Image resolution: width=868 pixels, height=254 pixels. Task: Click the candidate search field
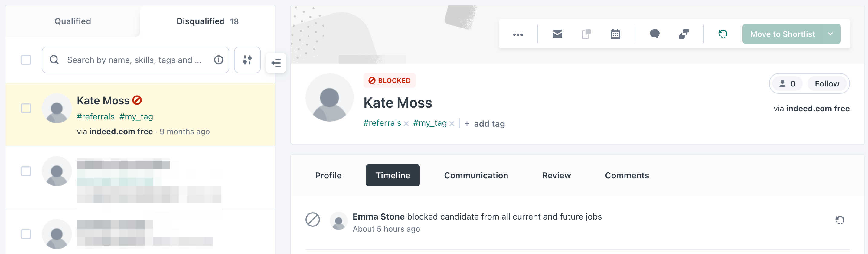[x=133, y=60]
